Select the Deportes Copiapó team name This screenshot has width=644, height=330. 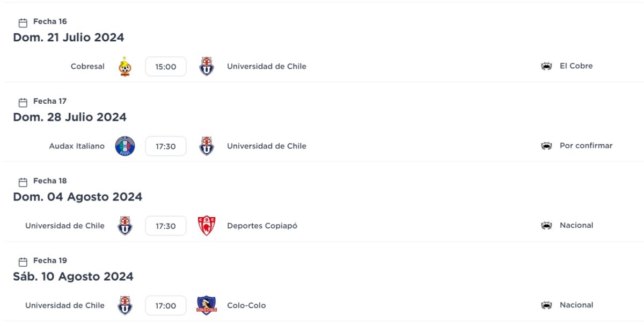262,226
